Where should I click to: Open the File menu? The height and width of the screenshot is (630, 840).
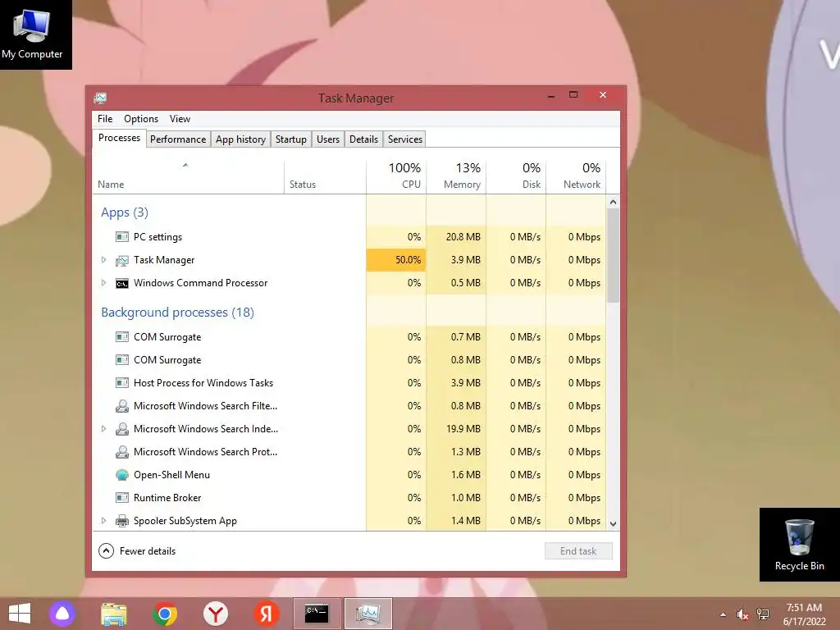coord(105,119)
